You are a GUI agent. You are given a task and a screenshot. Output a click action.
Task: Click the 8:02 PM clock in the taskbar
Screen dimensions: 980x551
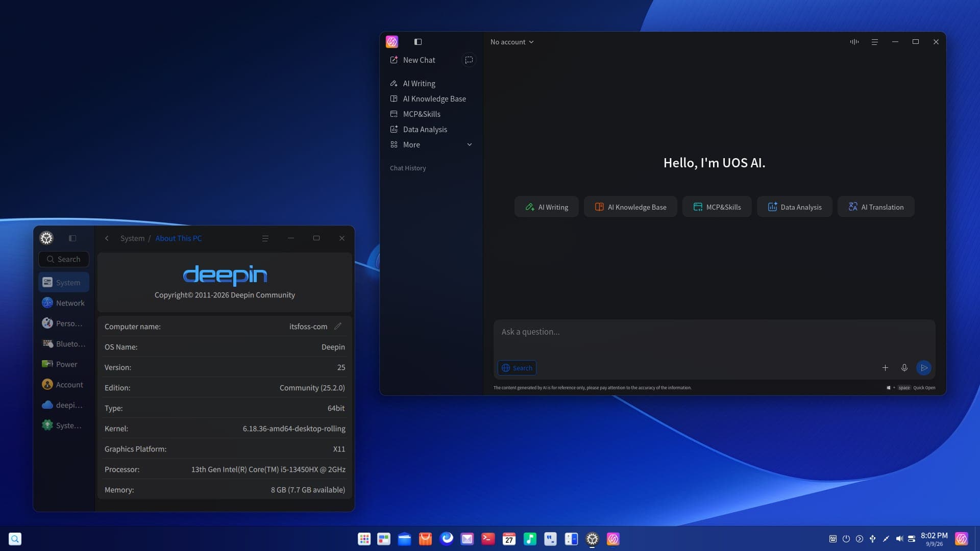934,536
